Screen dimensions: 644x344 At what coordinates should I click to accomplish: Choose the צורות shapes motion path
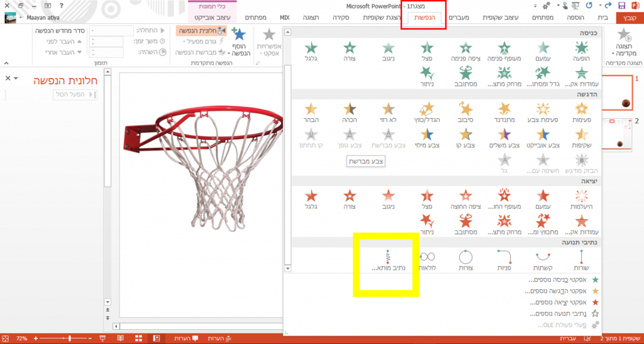coord(466,260)
